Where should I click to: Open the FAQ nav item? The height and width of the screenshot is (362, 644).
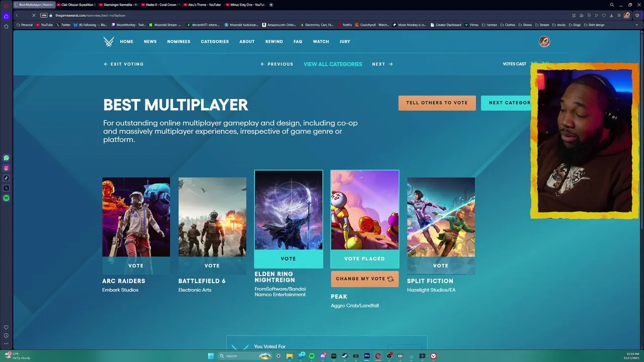pos(298,42)
